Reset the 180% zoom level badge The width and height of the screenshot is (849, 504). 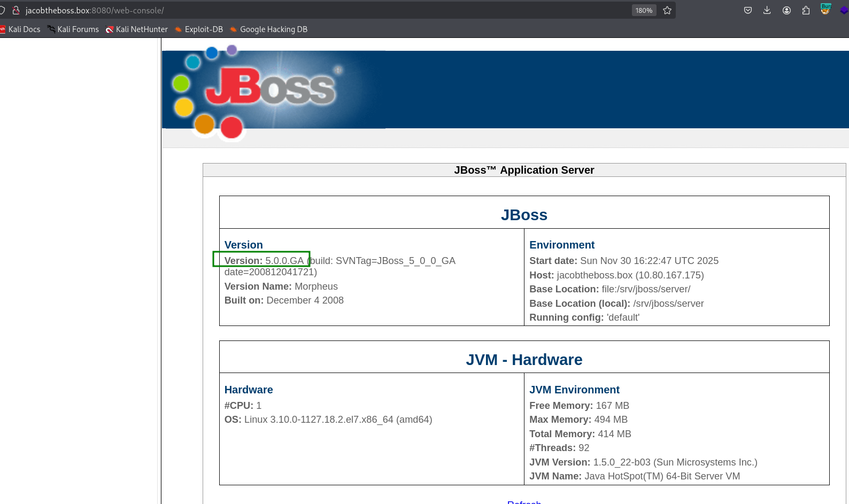(644, 10)
